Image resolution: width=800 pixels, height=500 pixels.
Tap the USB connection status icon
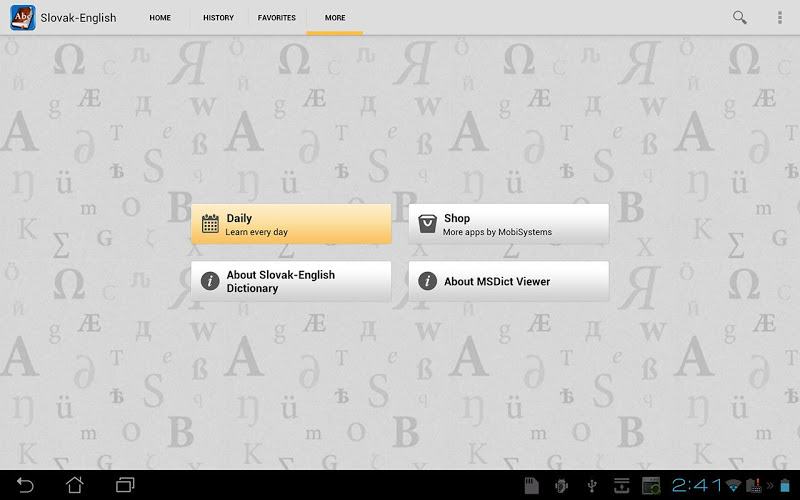point(592,486)
